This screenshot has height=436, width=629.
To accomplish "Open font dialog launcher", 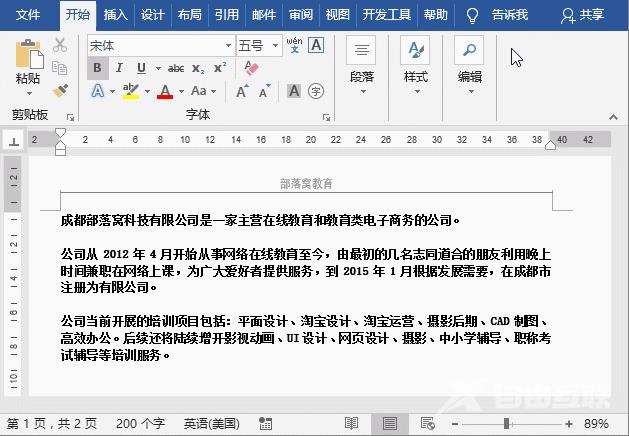I will click(x=327, y=118).
